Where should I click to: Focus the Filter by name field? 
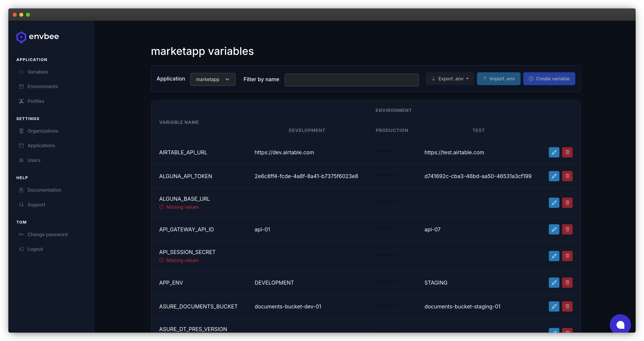point(352,80)
